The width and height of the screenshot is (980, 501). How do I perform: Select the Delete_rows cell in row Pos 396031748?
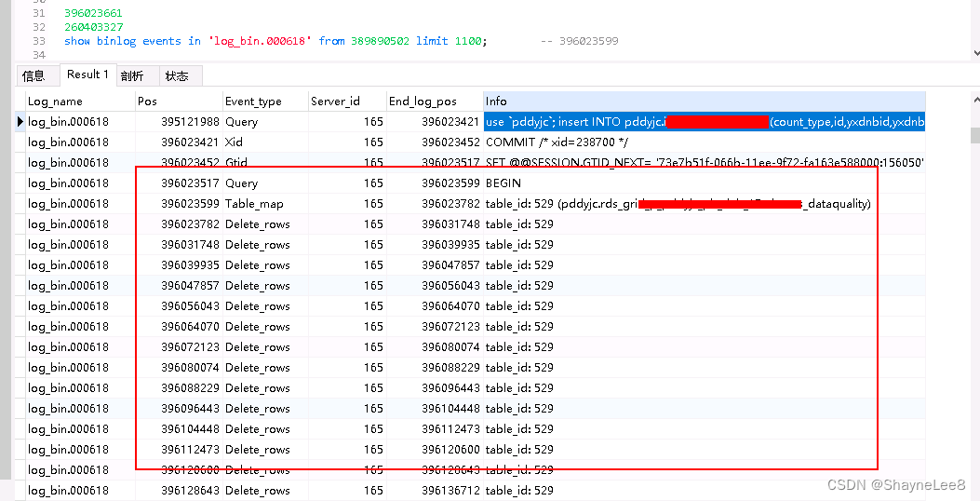(265, 245)
